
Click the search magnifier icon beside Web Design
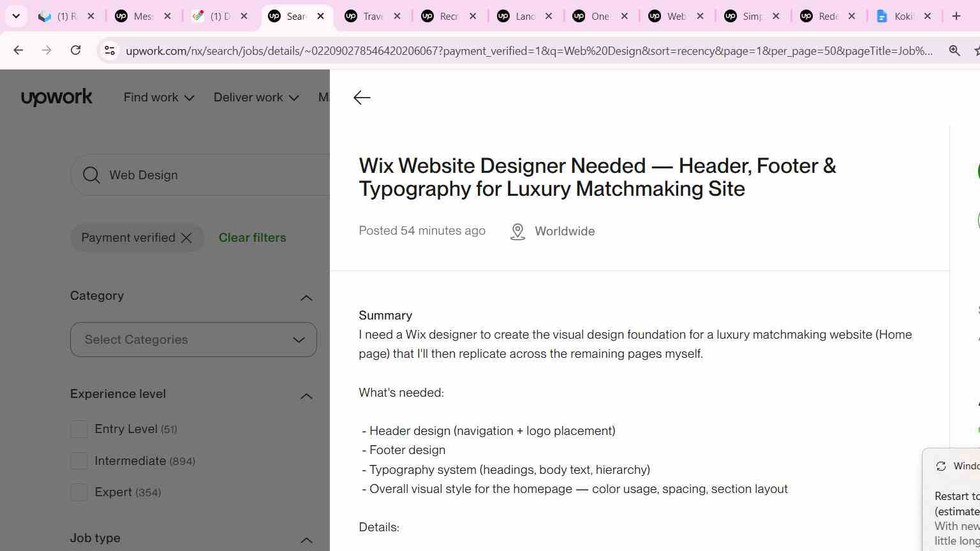click(91, 175)
